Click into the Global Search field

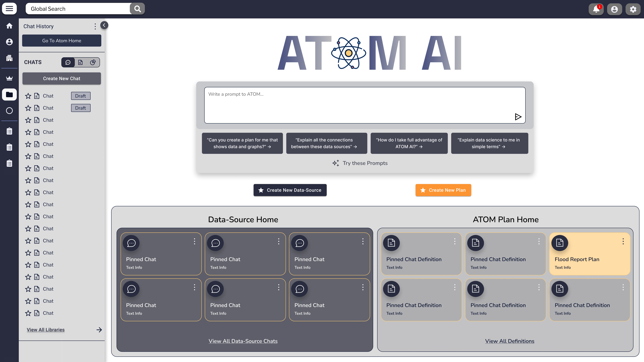point(78,9)
